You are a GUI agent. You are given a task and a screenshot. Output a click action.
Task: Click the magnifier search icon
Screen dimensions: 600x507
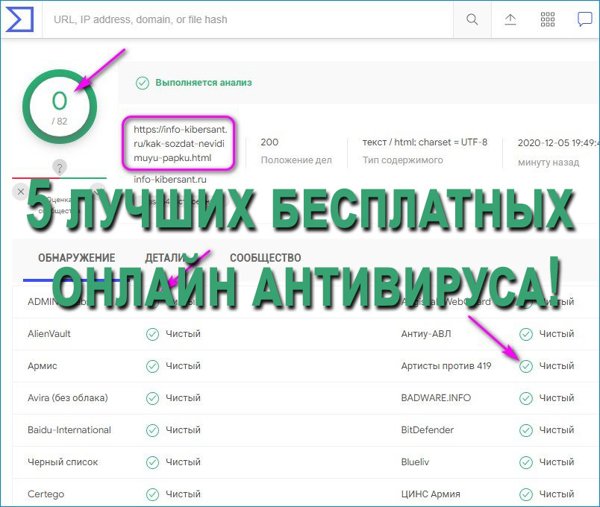[x=472, y=20]
